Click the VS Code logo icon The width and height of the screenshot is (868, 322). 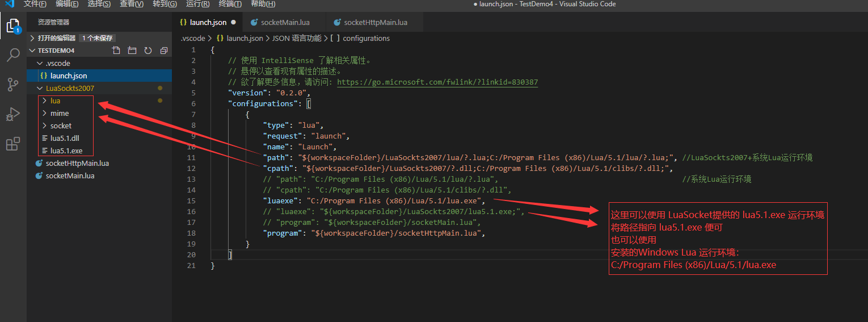[10, 4]
